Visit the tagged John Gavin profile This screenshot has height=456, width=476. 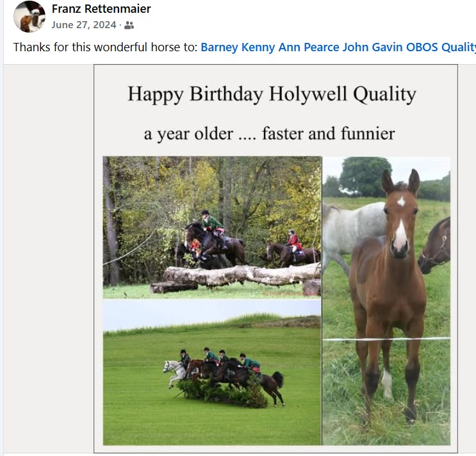(372, 47)
